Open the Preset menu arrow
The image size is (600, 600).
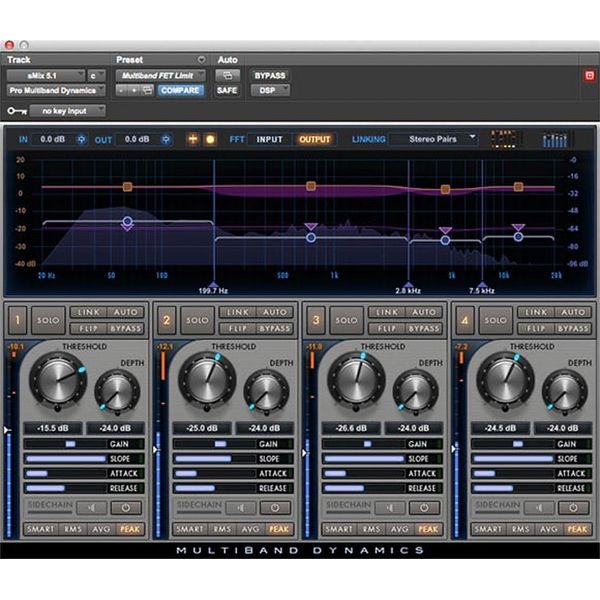click(201, 60)
